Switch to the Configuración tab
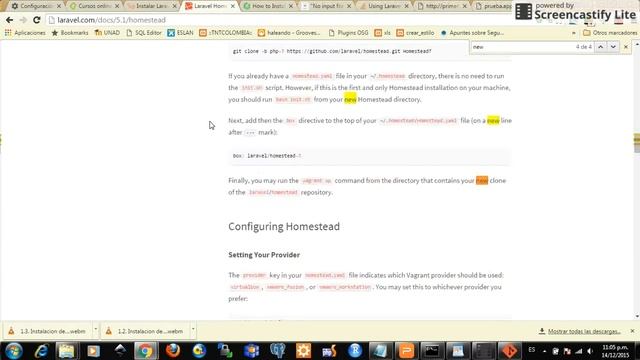 (36, 6)
